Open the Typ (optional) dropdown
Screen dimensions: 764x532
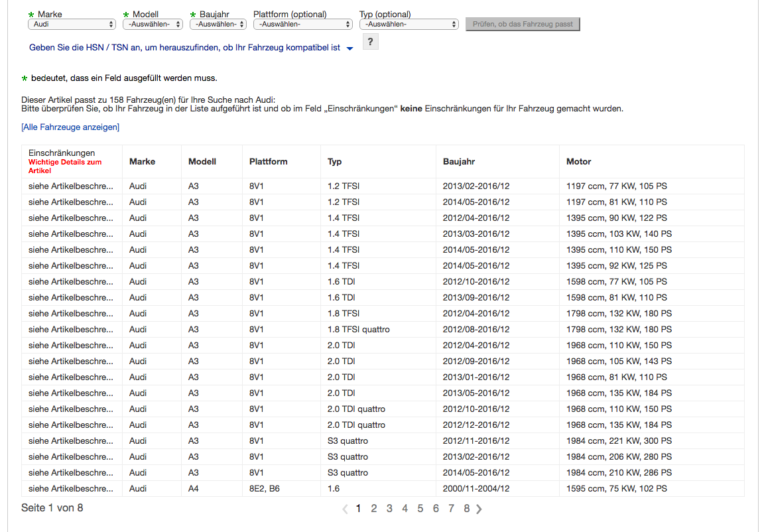click(x=409, y=24)
